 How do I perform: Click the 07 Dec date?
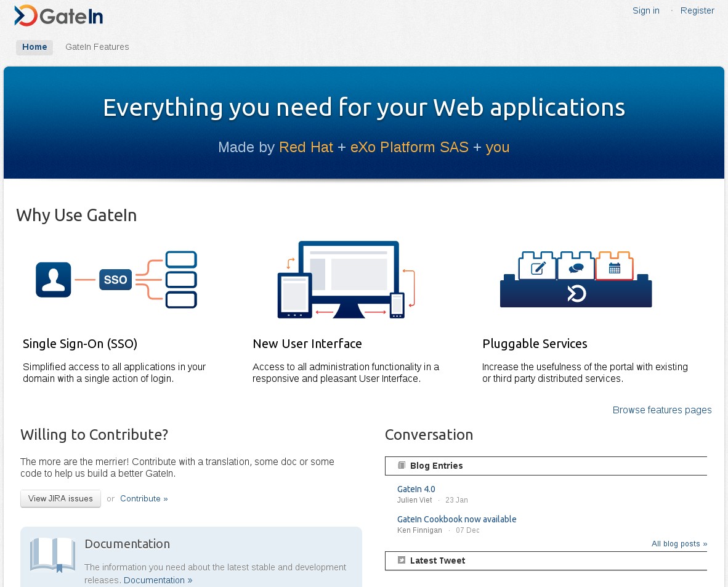[x=467, y=530]
